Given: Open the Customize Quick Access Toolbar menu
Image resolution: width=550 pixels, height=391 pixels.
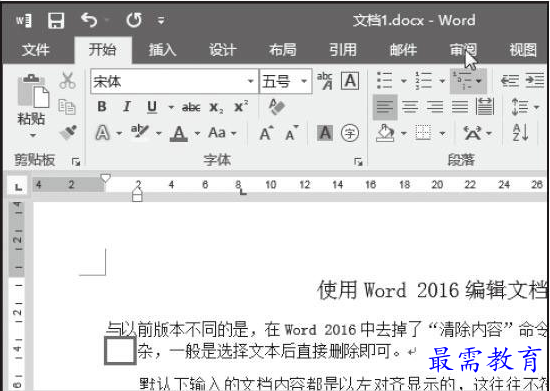Looking at the screenshot, I should tap(161, 21).
